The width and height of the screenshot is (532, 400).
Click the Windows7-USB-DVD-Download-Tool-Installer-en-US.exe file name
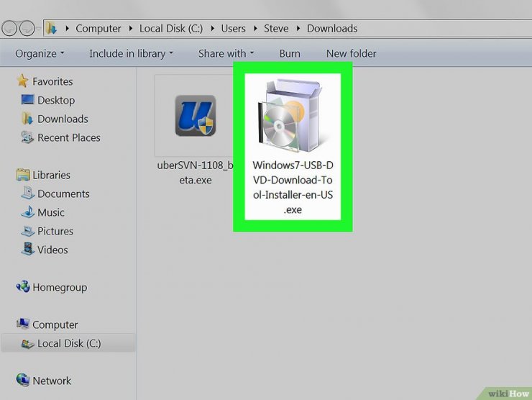293,187
